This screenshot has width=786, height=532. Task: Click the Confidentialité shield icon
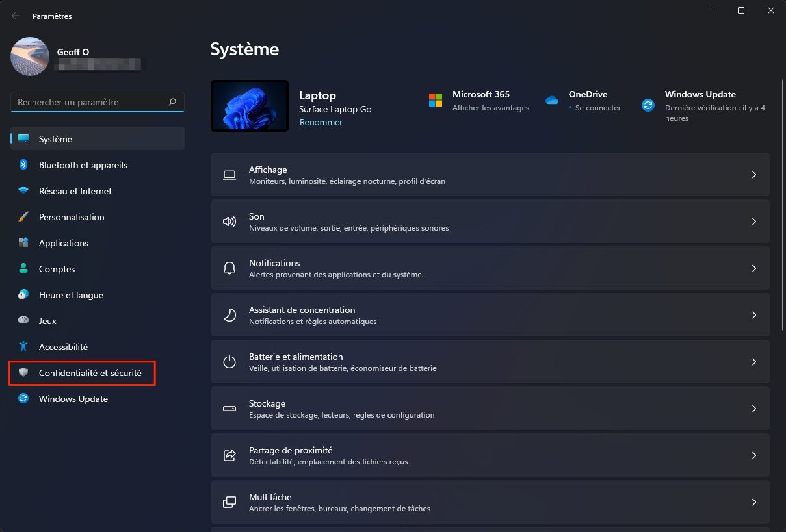click(x=23, y=373)
